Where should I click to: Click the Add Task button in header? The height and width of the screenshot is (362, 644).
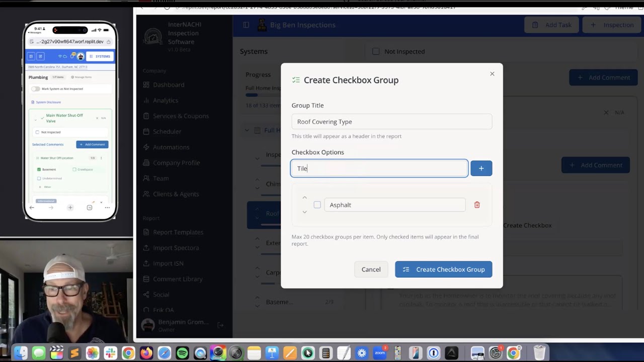pos(552,25)
